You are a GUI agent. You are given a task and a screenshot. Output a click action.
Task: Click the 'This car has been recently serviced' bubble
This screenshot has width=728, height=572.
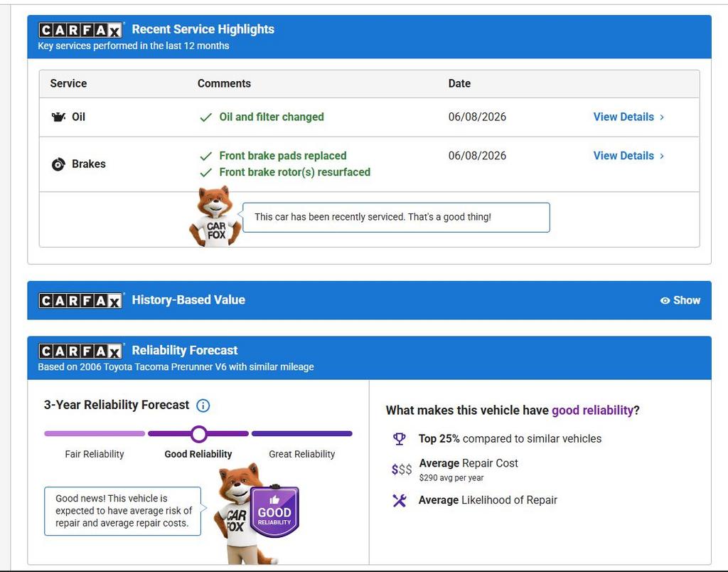[x=396, y=218]
